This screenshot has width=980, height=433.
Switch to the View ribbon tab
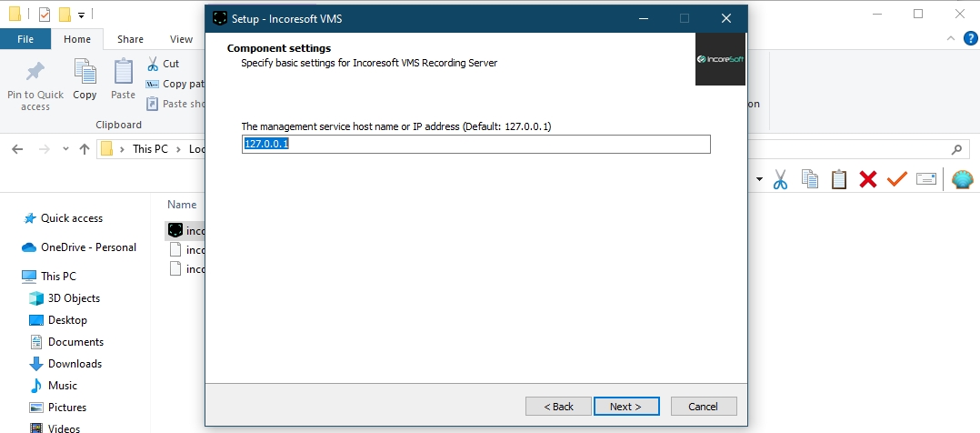[x=181, y=39]
